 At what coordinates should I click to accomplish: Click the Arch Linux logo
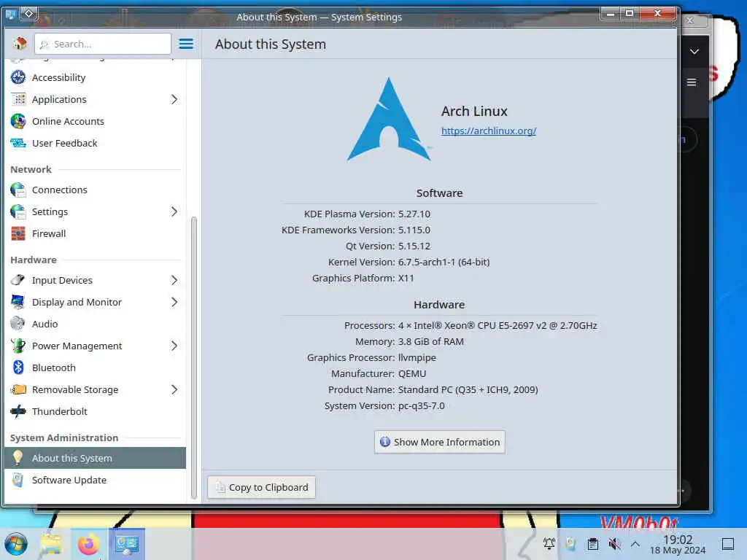click(x=390, y=120)
